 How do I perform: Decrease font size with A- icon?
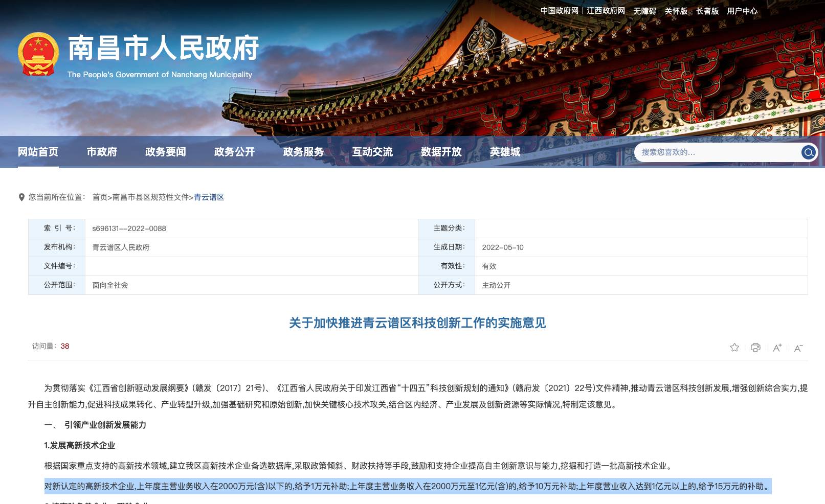pyautogui.click(x=798, y=348)
